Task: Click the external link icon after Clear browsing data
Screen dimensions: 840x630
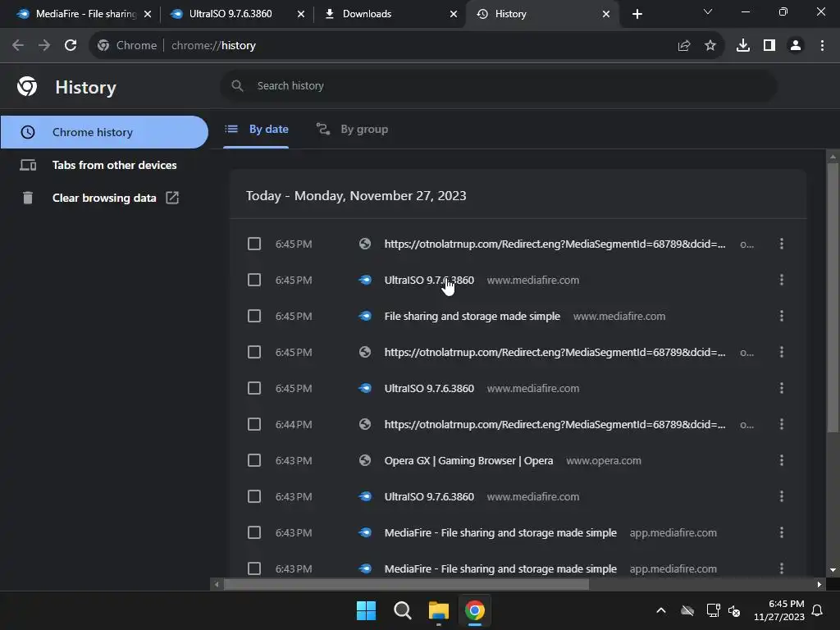Action: pyautogui.click(x=172, y=198)
